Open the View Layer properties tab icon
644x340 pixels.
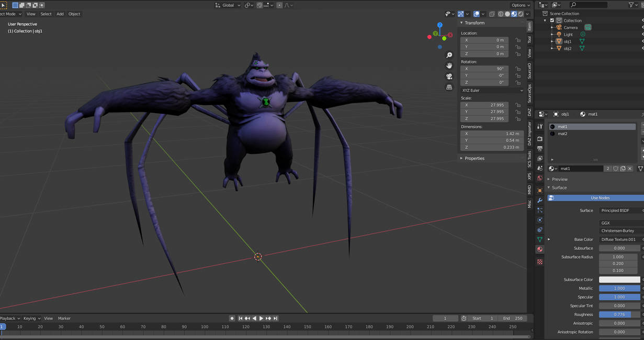click(540, 159)
